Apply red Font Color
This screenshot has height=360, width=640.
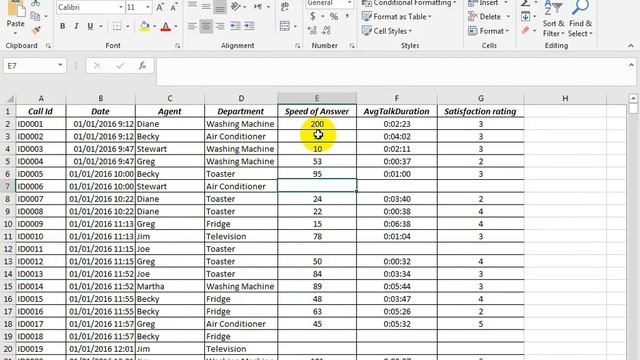(166, 27)
